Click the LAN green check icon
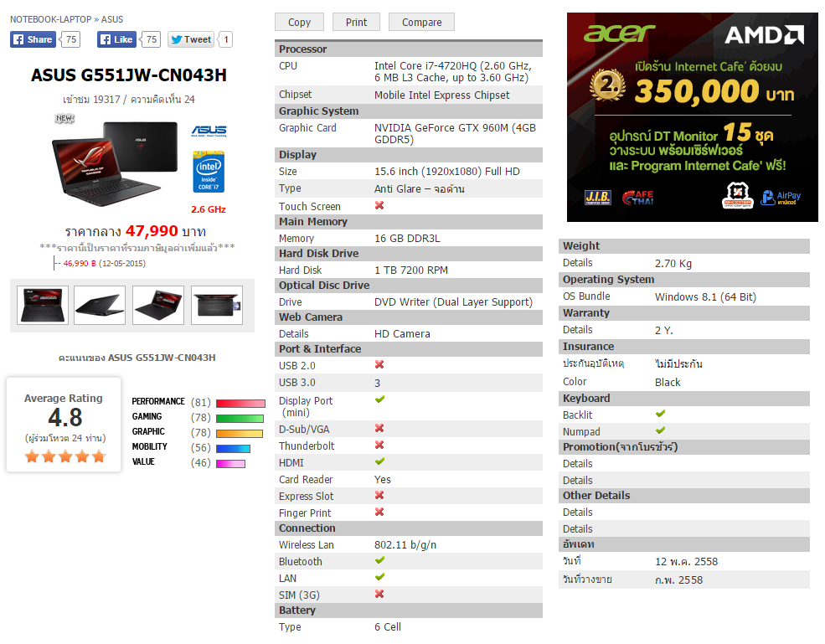Viewport: 825px width, 644px height. (380, 577)
